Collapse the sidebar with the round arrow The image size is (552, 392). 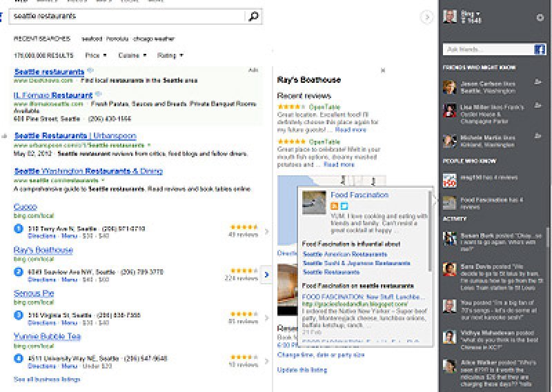point(426,17)
